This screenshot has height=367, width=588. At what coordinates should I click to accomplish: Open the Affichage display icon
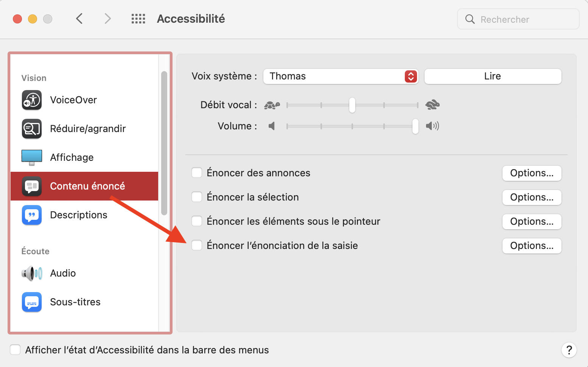point(32,157)
